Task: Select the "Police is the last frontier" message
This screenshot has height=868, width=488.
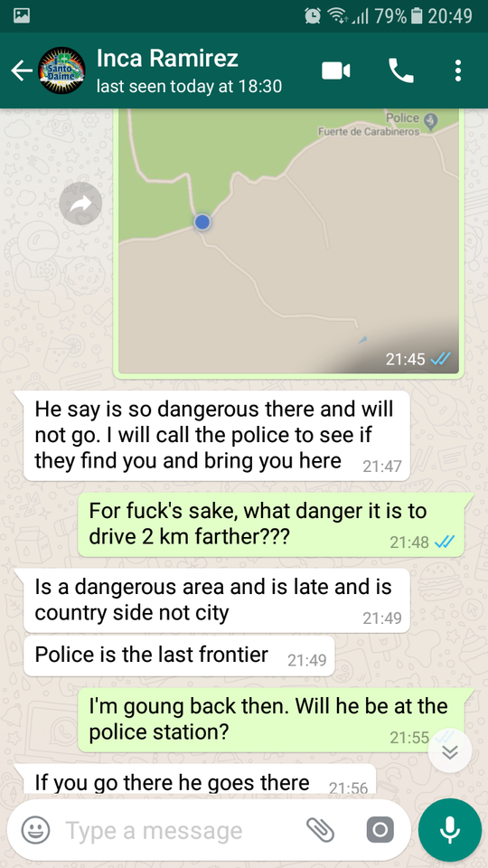Action: [180, 656]
